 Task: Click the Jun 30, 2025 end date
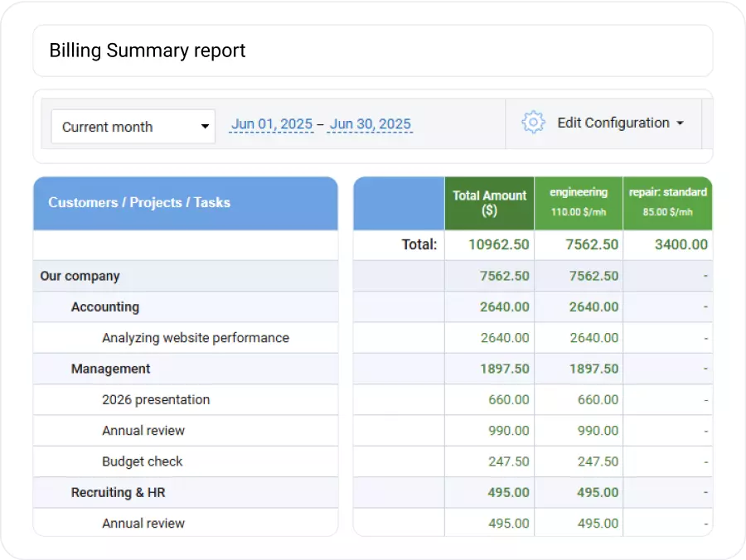click(x=371, y=124)
